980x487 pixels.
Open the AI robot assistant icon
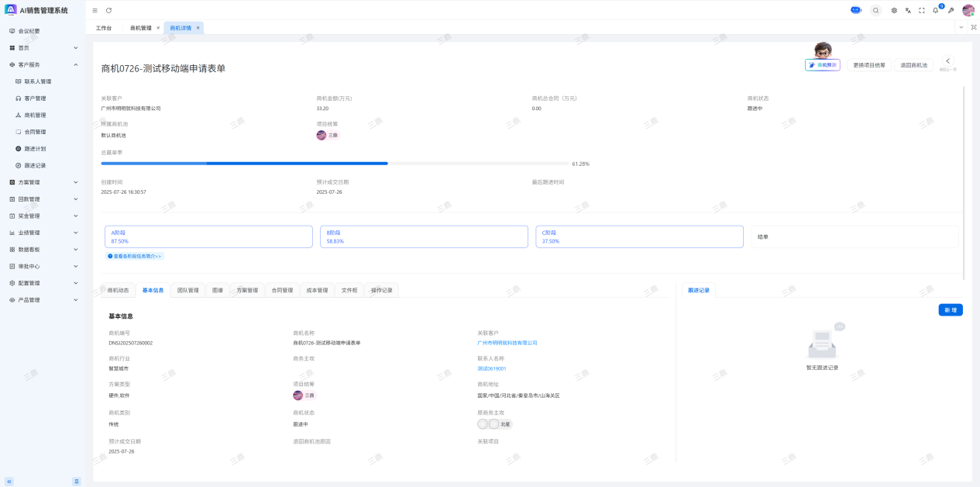coord(856,10)
